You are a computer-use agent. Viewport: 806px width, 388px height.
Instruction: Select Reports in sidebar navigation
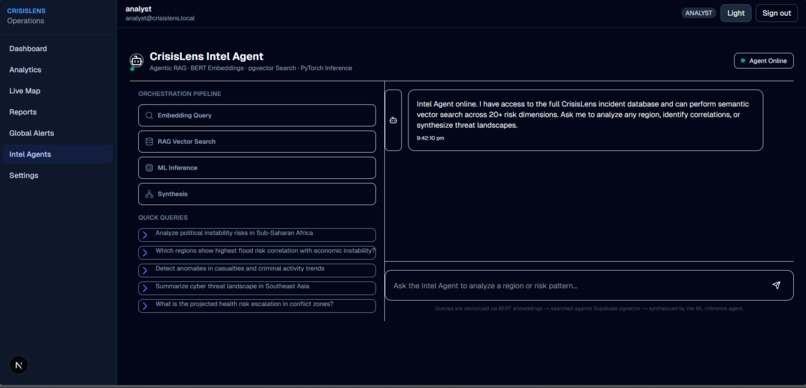pos(57,112)
